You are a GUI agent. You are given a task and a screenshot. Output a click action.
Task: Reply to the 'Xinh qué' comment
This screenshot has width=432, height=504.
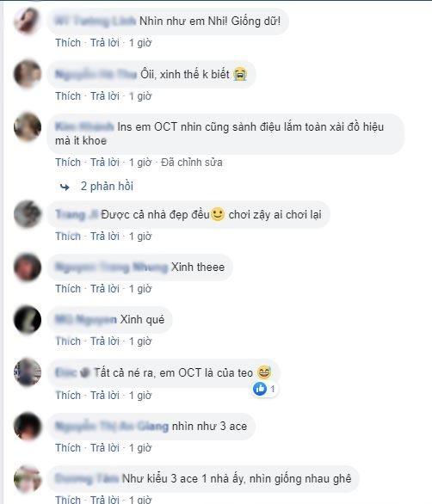[x=104, y=341]
